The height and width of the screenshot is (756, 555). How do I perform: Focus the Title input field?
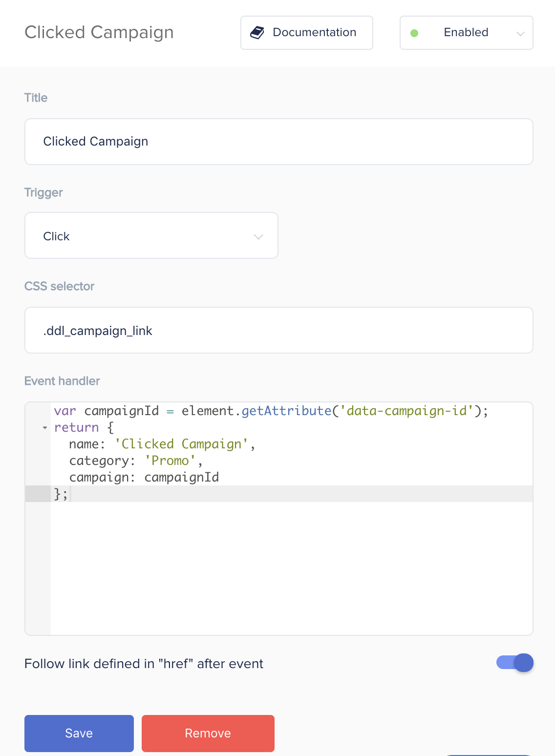point(279,142)
